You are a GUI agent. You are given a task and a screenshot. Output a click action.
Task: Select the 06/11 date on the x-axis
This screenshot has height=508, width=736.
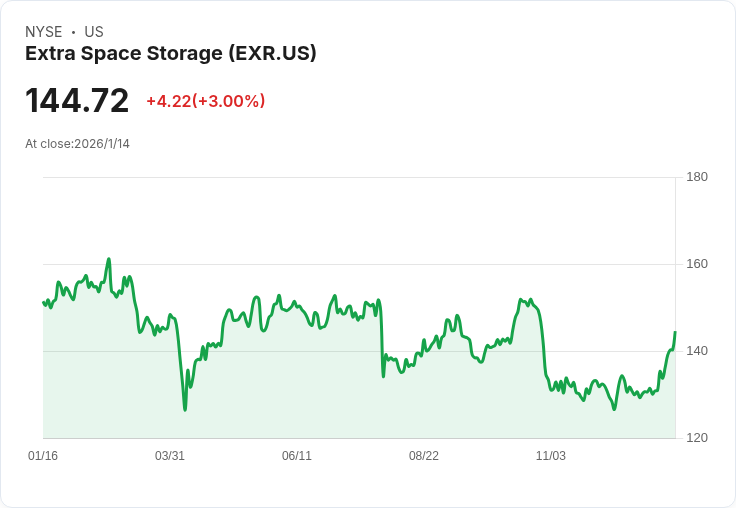[297, 456]
